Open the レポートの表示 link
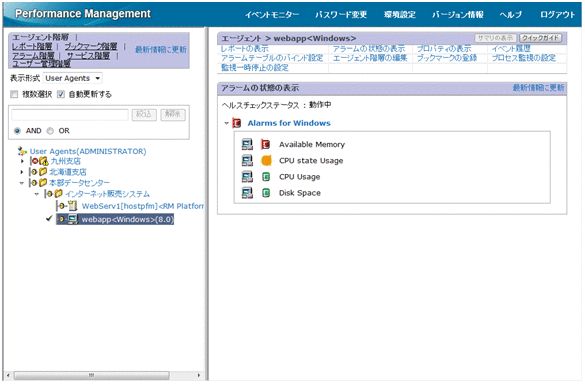 (x=244, y=49)
